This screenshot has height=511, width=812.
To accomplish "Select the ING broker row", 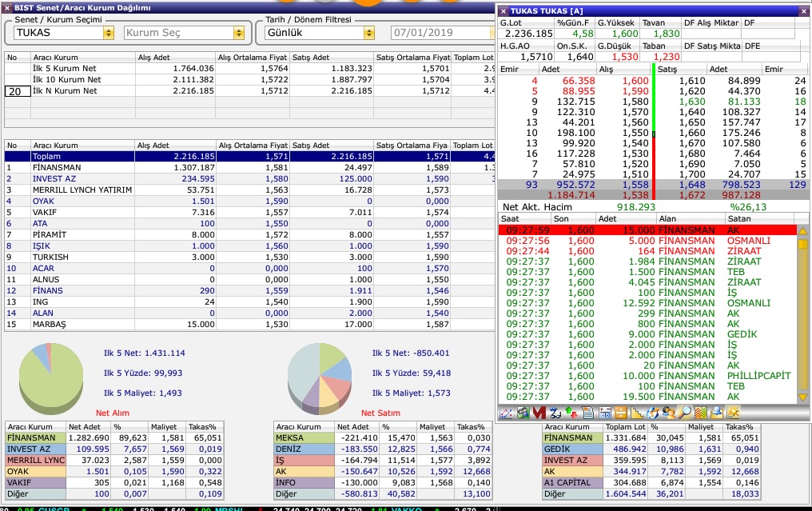I will (249, 302).
